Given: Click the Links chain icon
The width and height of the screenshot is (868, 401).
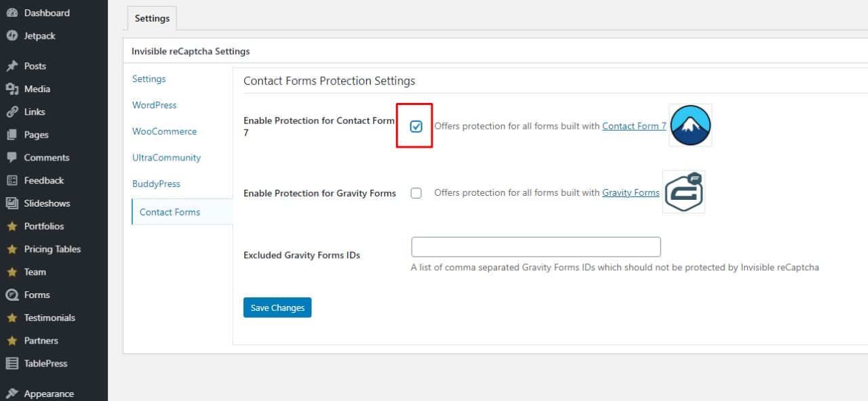Looking at the screenshot, I should 12,112.
